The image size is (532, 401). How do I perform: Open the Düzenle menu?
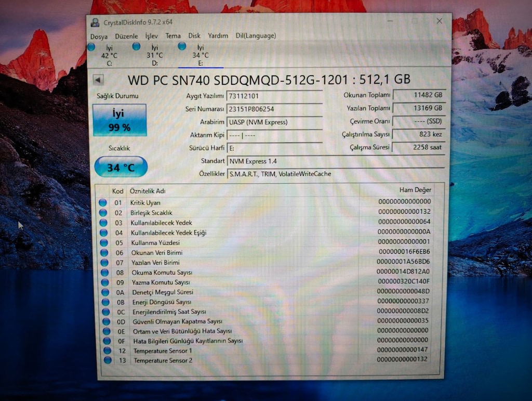(126, 36)
